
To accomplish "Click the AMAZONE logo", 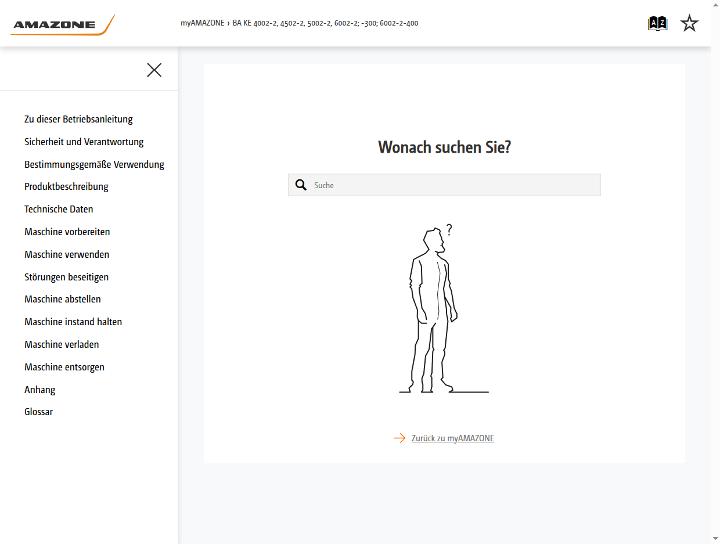I will click(63, 25).
